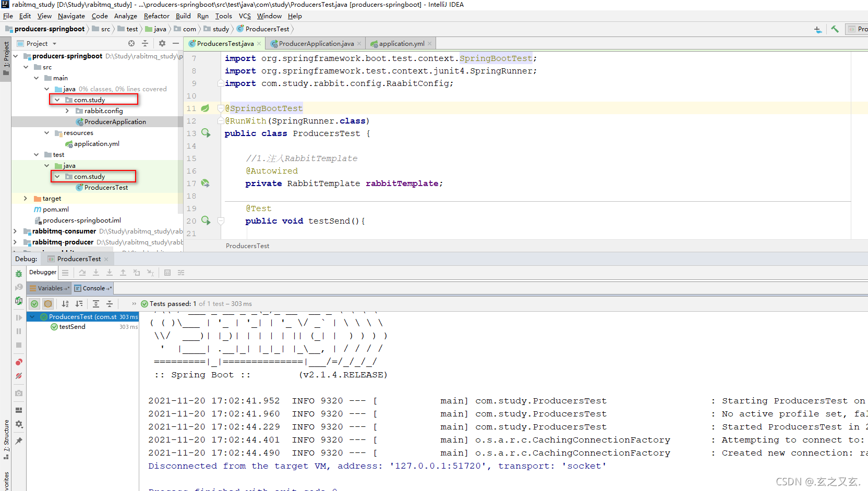The image size is (868, 491).
Task: Click the Stop square icon in debug sidebar
Action: 19,345
